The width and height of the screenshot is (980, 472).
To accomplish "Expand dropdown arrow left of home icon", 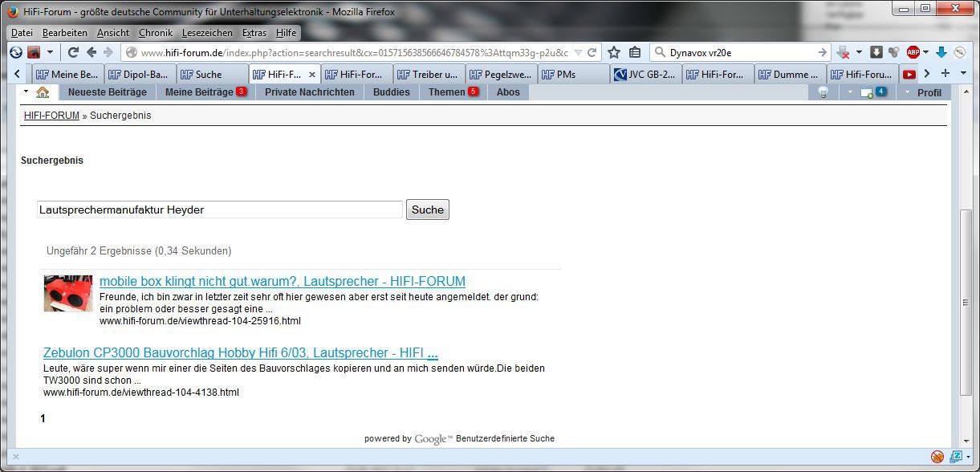I will (x=26, y=92).
